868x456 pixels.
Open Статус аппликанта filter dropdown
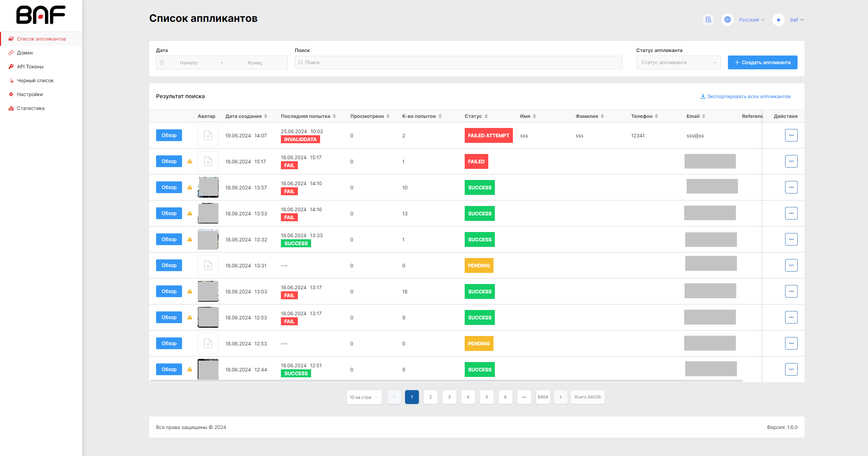coord(678,62)
